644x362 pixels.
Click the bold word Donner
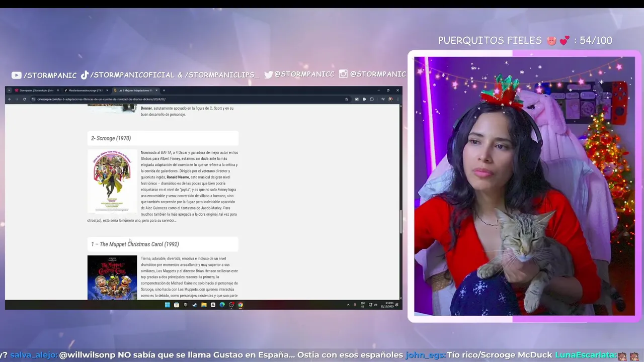coord(146,108)
